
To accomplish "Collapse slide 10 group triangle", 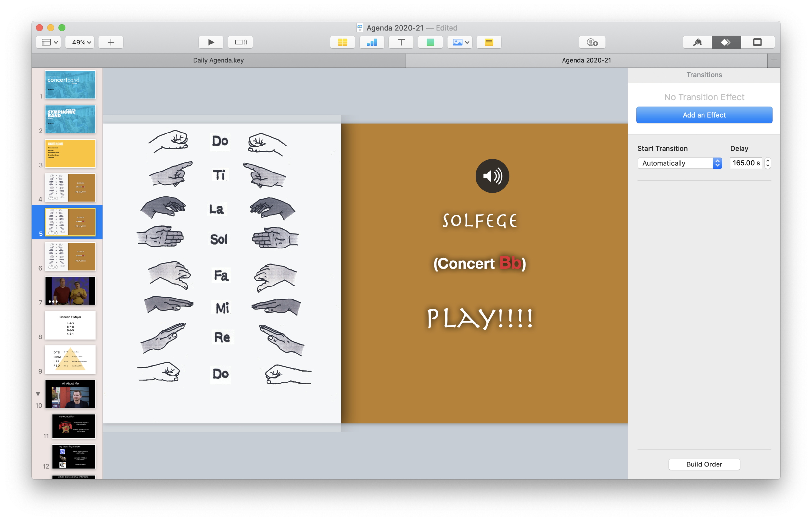I will click(x=38, y=394).
